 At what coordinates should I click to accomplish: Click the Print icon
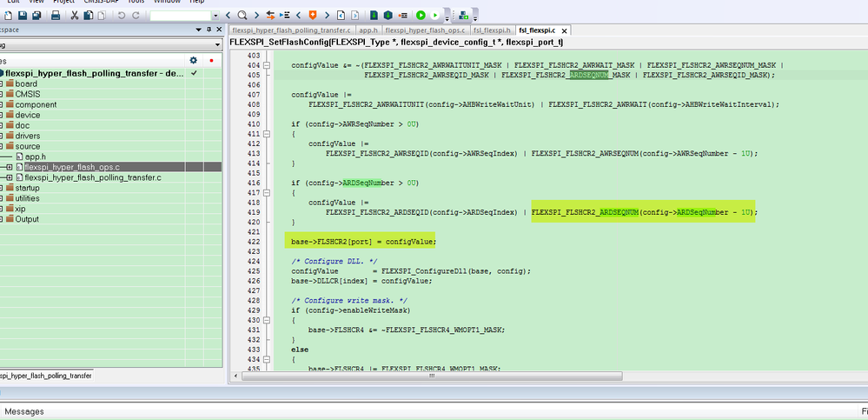point(56,16)
